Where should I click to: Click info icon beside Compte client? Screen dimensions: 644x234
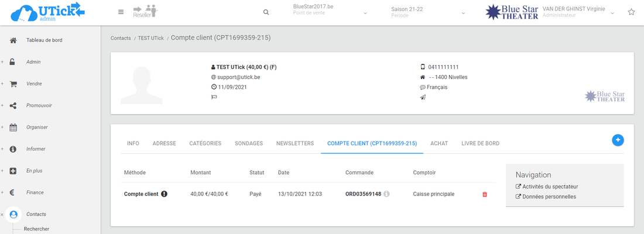(x=165, y=194)
